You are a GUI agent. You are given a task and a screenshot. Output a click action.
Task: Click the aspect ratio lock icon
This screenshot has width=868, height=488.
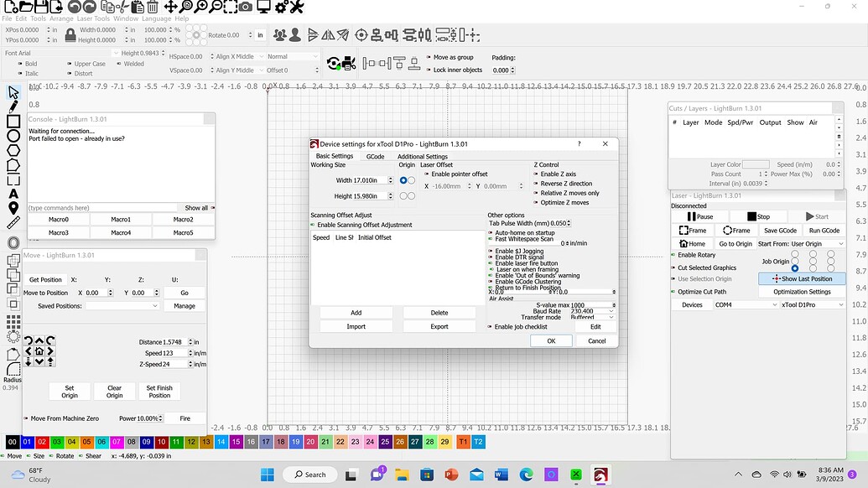pos(70,35)
